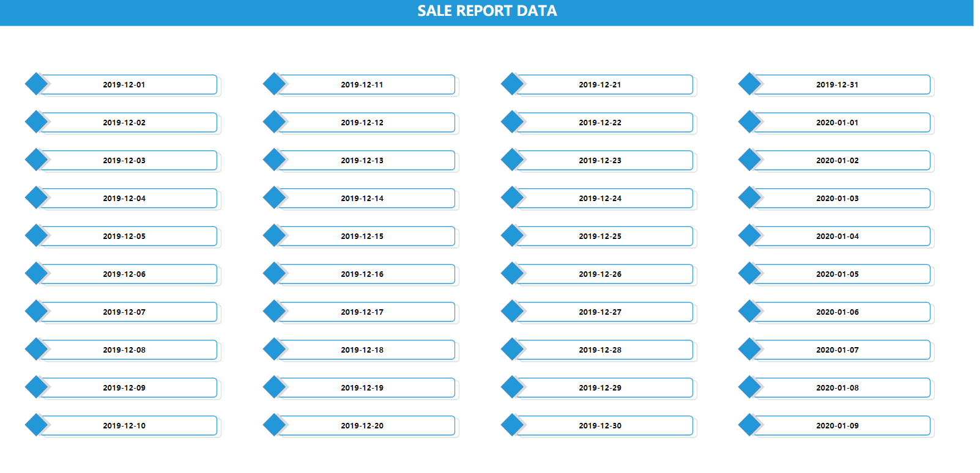The width and height of the screenshot is (980, 473).
Task: Select the 2019-12-07 date entry
Action: 128,312
